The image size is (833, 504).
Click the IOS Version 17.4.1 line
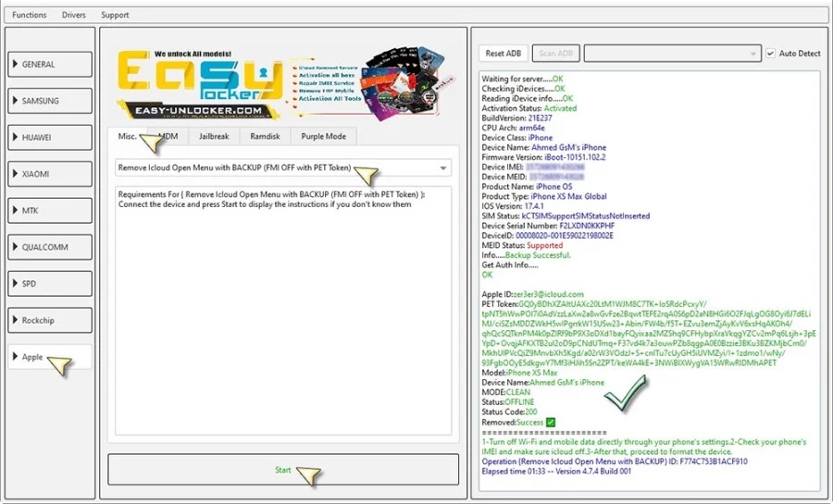pos(513,206)
